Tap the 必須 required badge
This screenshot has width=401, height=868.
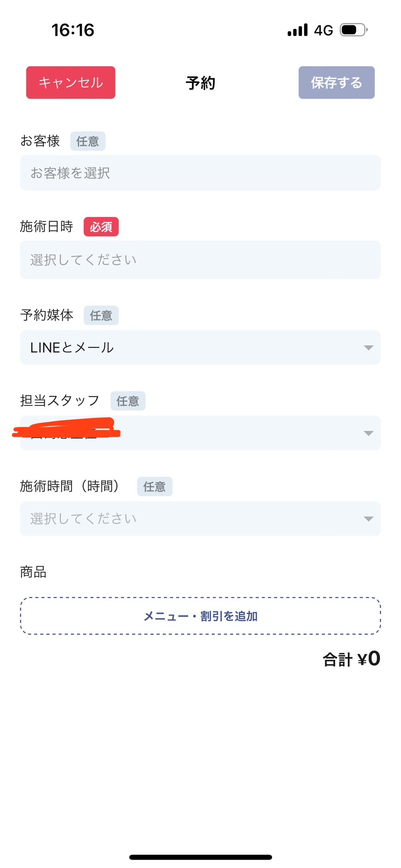pyautogui.click(x=101, y=227)
